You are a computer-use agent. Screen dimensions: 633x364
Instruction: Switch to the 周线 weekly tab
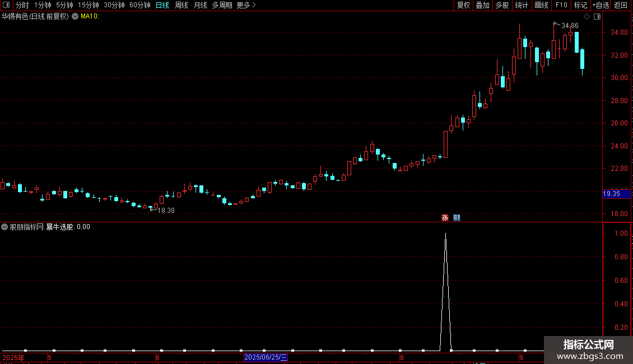(181, 5)
